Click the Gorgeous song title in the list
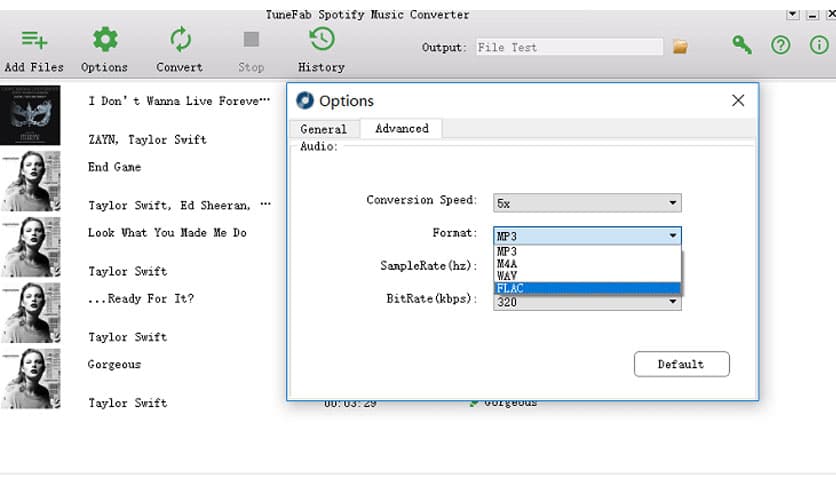 click(x=114, y=365)
